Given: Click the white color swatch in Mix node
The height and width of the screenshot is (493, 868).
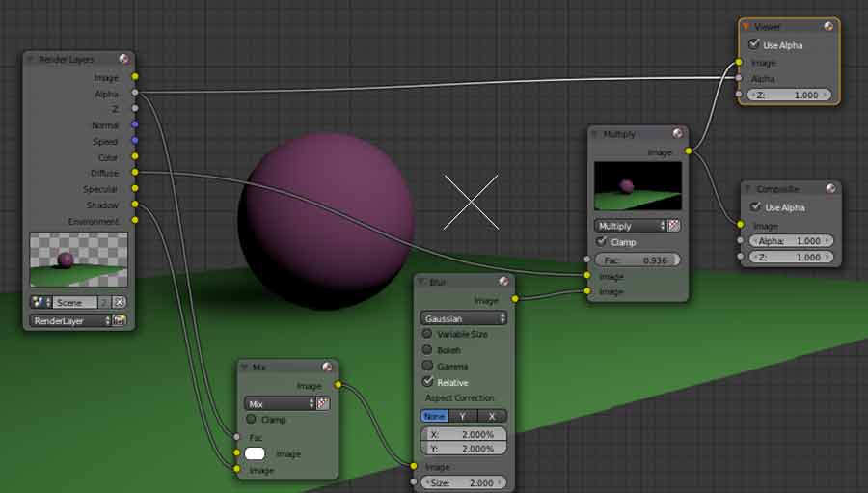Looking at the screenshot, I should (x=256, y=453).
